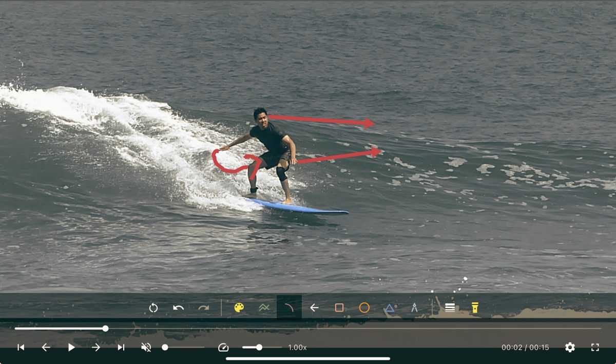Jump to the start of the video
Viewport: 616px width, 364px height.
click(x=21, y=348)
